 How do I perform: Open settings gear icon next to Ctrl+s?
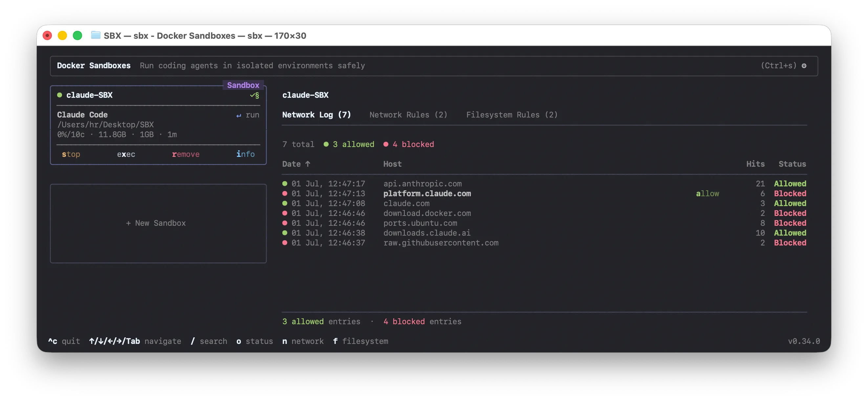(804, 66)
